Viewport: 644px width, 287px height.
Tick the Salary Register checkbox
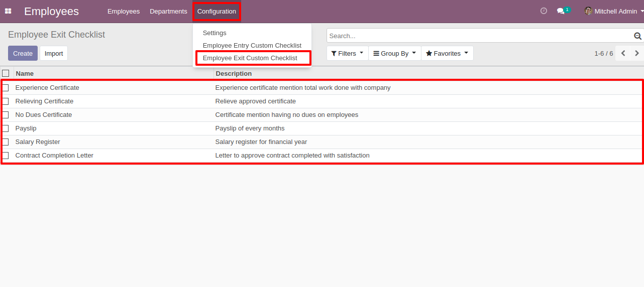click(x=6, y=142)
